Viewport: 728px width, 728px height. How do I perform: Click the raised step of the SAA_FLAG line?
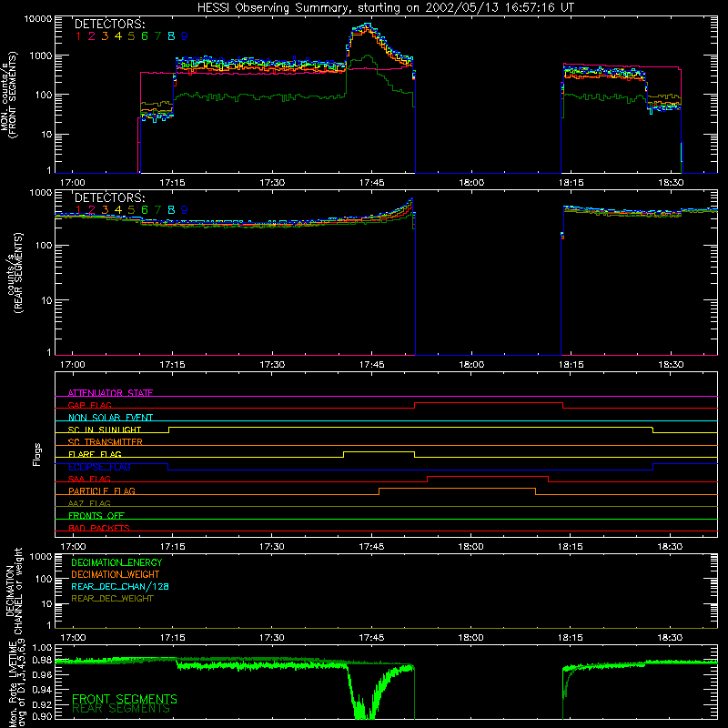point(488,476)
